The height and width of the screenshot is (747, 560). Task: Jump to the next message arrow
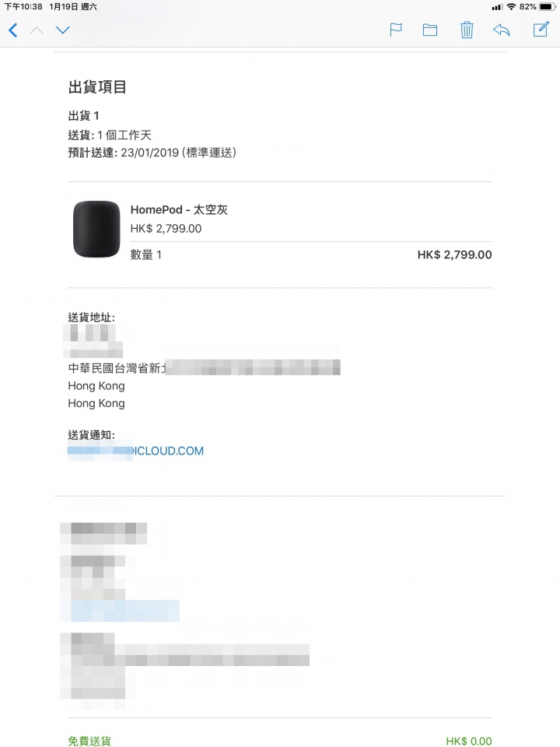pos(63,30)
